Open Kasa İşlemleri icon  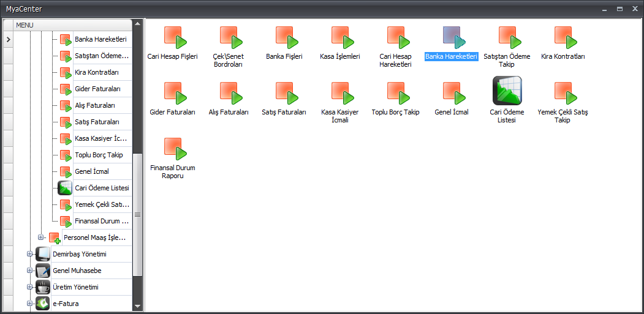point(343,37)
